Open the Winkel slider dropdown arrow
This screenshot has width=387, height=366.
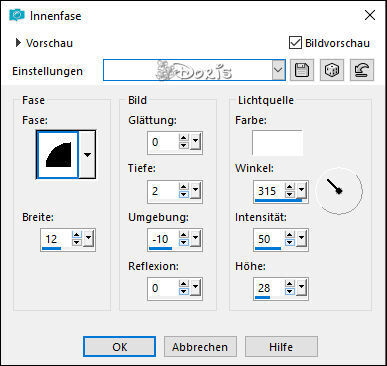pyautogui.click(x=301, y=190)
